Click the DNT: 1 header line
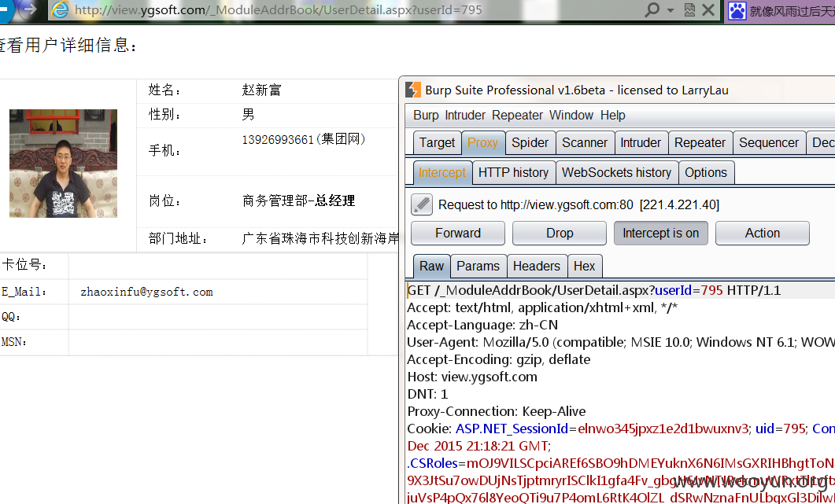835x504 pixels. pos(427,394)
